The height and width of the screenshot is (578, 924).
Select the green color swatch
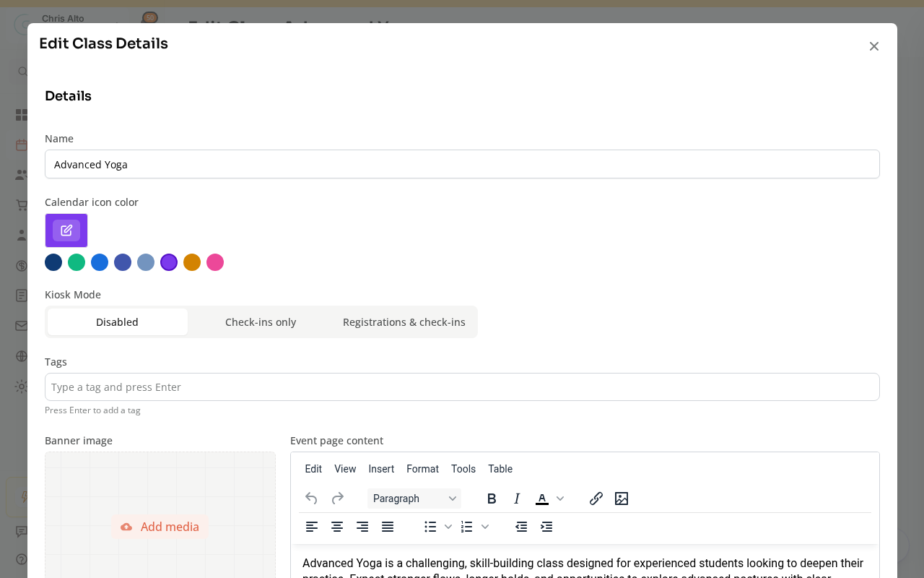click(x=77, y=262)
